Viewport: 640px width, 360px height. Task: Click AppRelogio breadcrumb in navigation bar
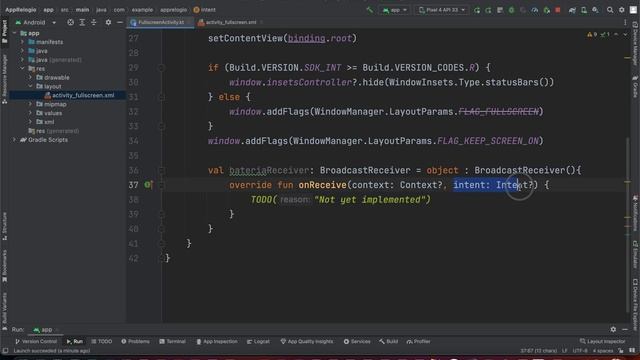tap(20, 10)
